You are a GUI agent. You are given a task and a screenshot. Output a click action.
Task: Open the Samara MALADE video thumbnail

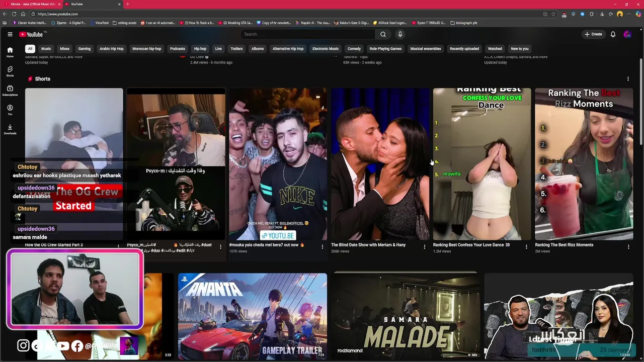pyautogui.click(x=406, y=316)
